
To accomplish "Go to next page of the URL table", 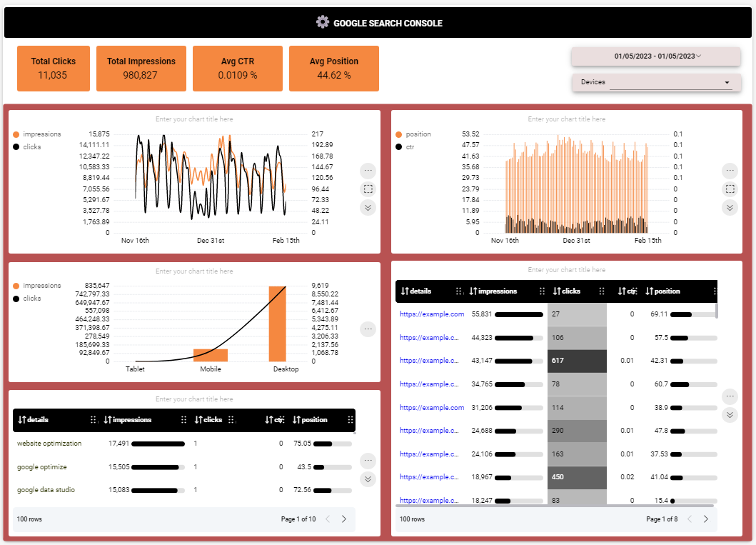I will pos(706,519).
